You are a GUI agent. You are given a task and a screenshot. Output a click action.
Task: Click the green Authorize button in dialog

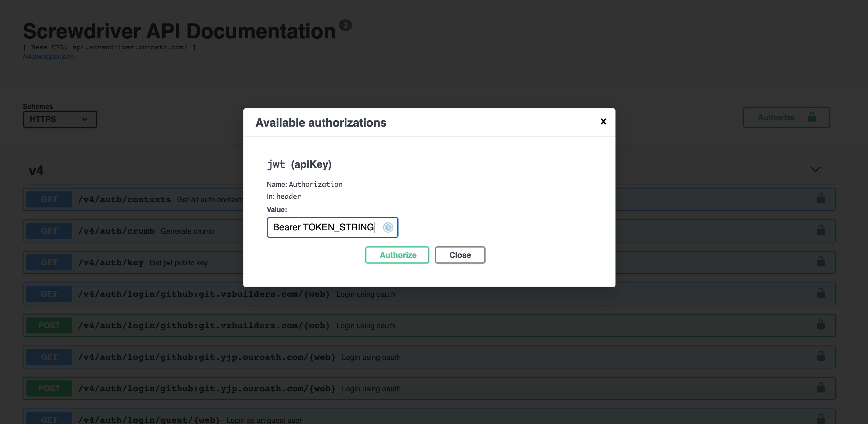[x=397, y=255]
